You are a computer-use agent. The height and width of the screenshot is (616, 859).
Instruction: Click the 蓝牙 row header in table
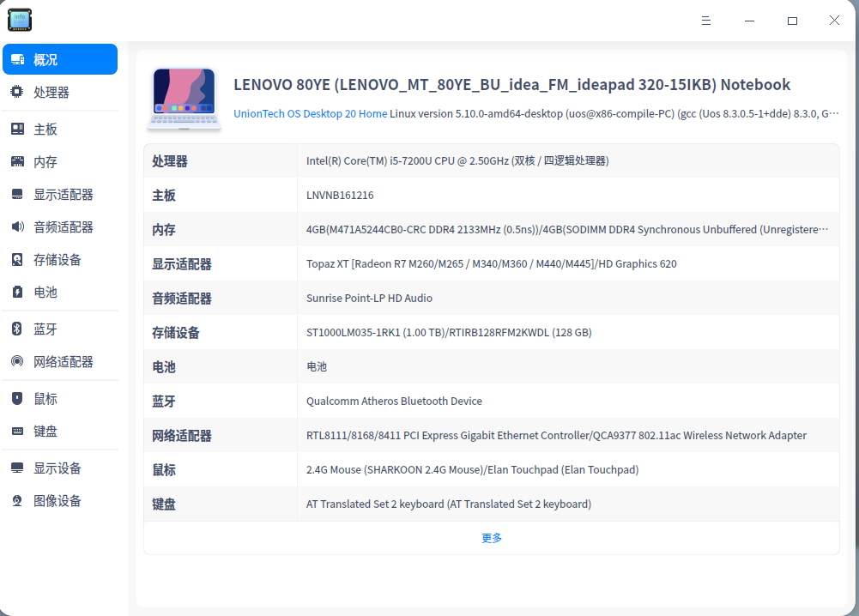pos(164,402)
